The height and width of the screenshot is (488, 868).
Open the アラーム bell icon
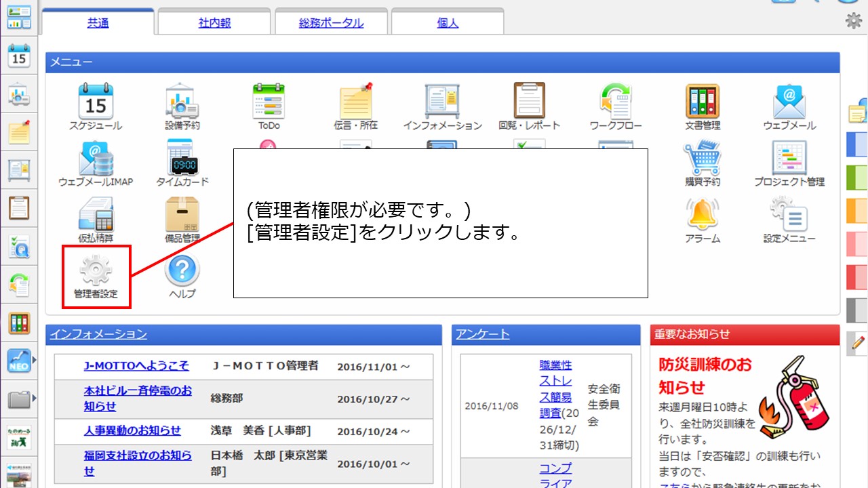tap(702, 217)
